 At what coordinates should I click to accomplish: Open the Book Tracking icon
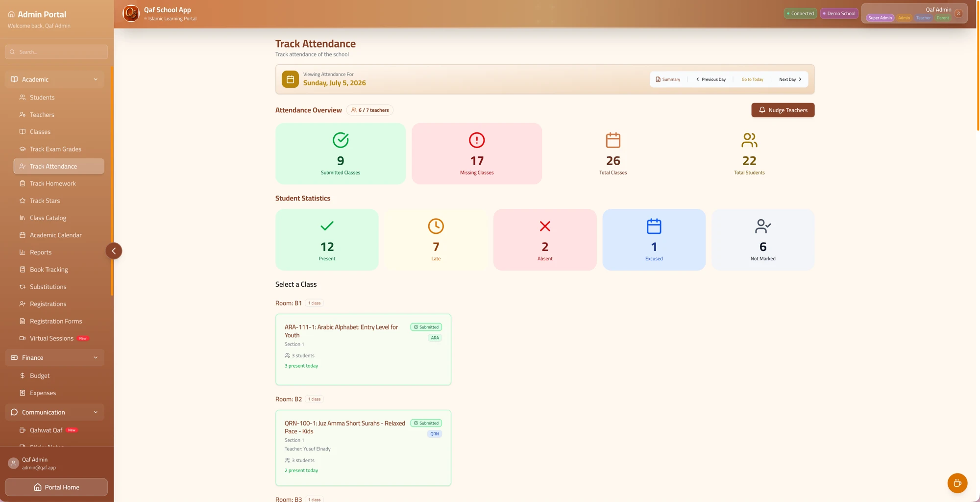pos(22,269)
